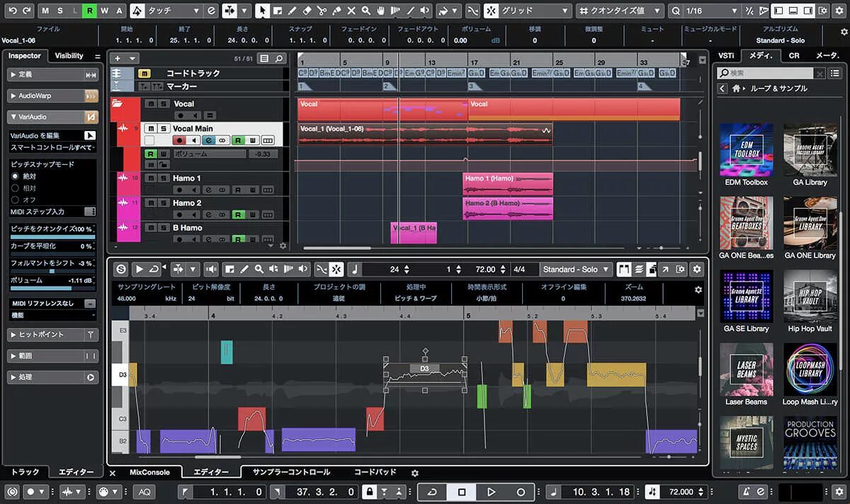Toggle editor Solo S button
The height and width of the screenshot is (504, 850).
point(121,269)
